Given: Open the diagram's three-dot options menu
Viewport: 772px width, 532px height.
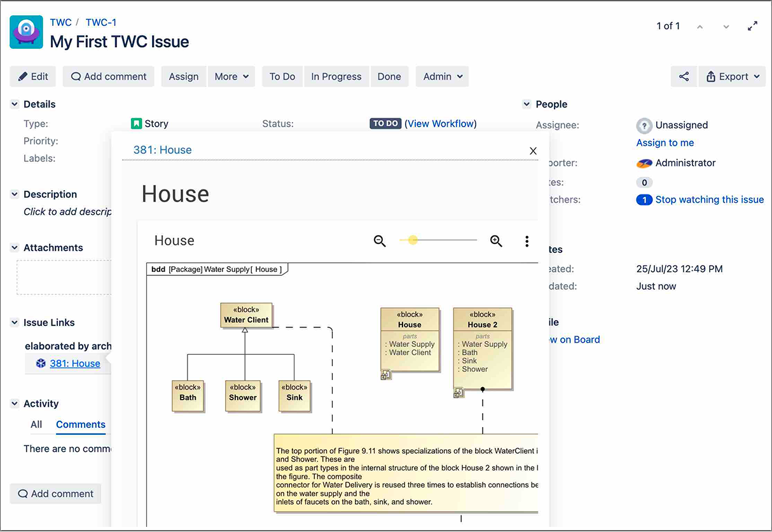Looking at the screenshot, I should 527,241.
